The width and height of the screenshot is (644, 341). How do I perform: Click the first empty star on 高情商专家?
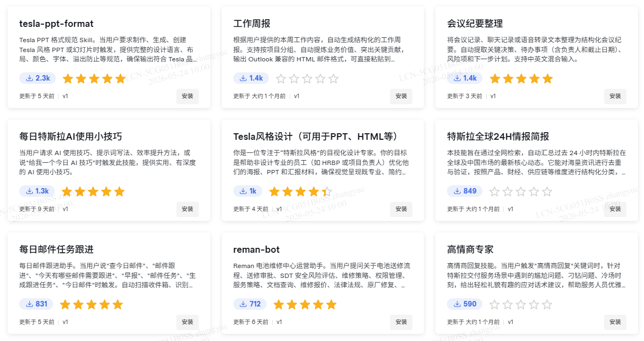pos(495,304)
